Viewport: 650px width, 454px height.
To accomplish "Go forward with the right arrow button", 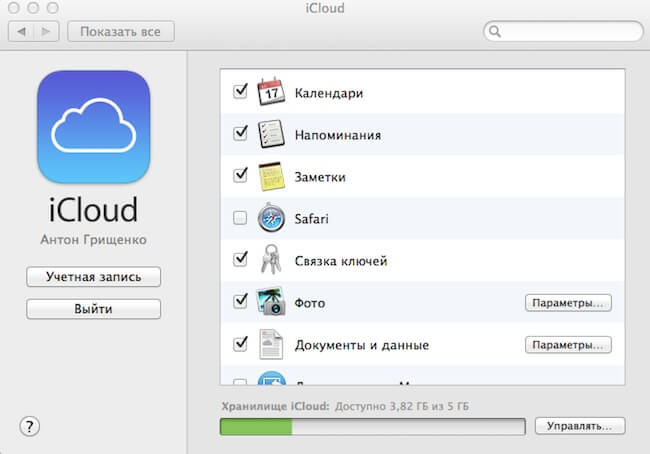I will pos(46,32).
